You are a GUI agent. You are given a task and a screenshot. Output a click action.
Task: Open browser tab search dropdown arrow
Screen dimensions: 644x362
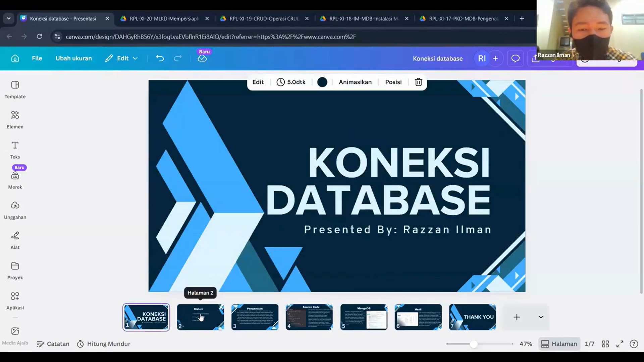tap(9, 18)
